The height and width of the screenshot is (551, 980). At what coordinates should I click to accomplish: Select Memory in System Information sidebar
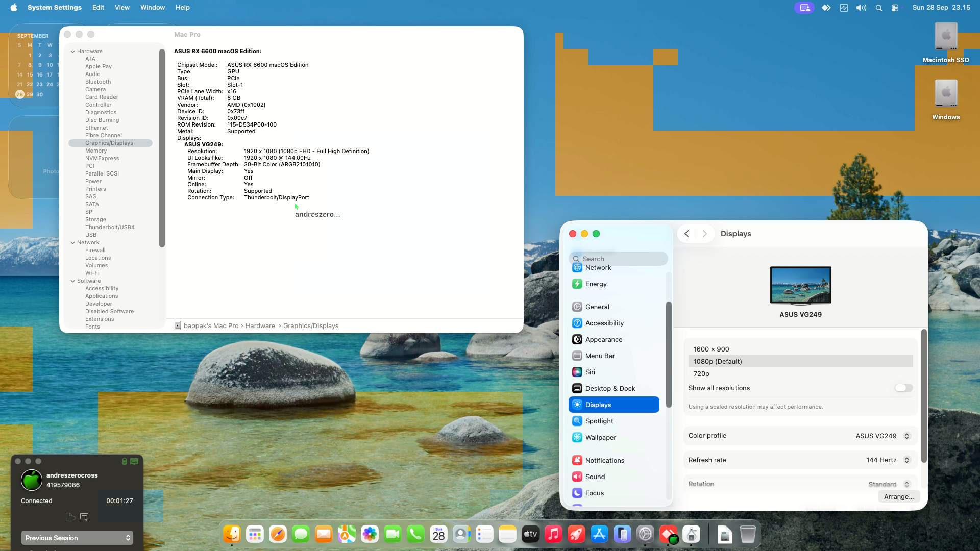pyautogui.click(x=96, y=151)
